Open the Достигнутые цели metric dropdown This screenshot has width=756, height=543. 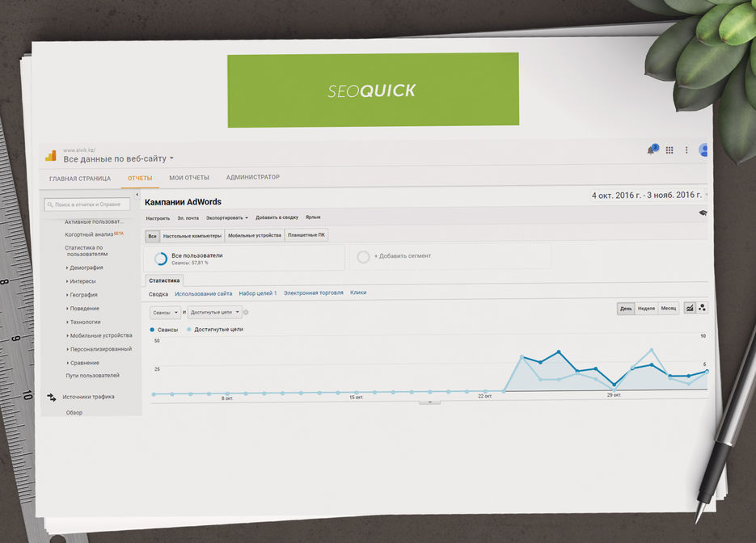click(x=215, y=313)
